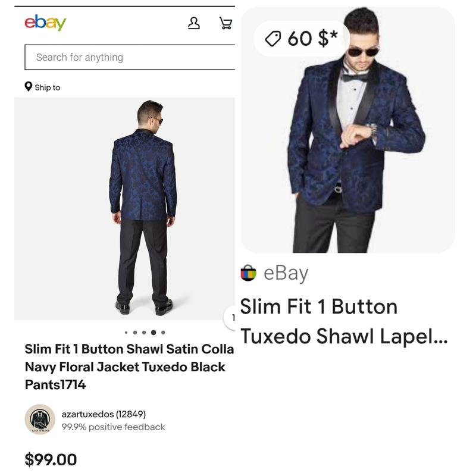The image size is (476, 476).
Task: Select the second image carousel dot
Action: 135,333
